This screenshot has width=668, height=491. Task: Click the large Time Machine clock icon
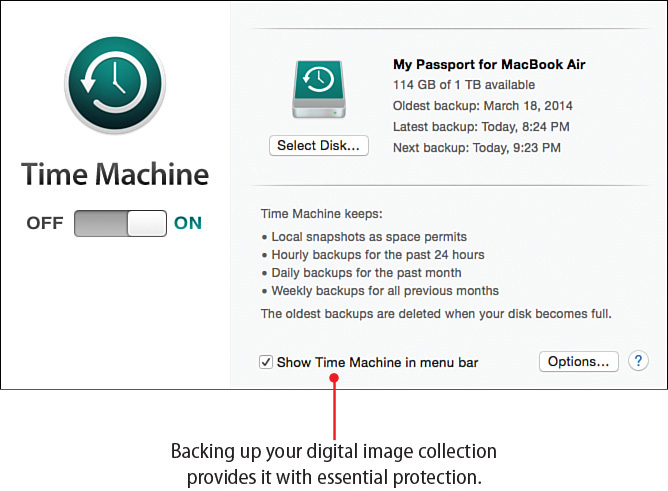click(x=114, y=91)
